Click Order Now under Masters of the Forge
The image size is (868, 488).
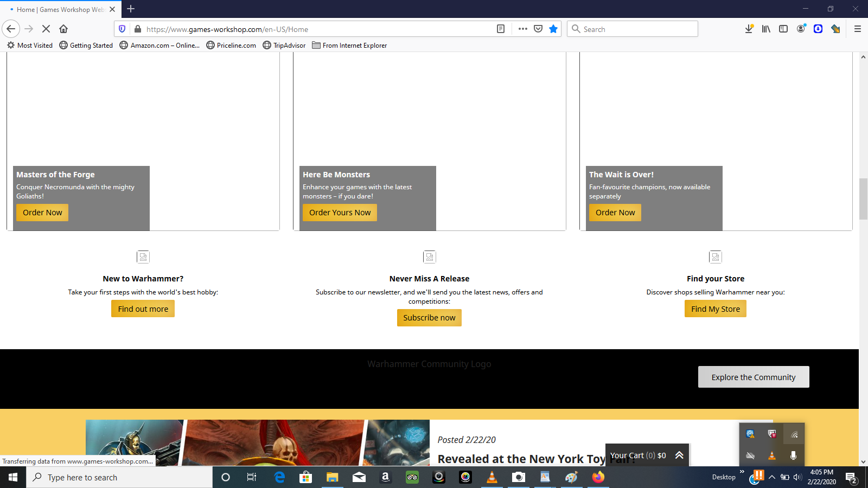coord(42,213)
